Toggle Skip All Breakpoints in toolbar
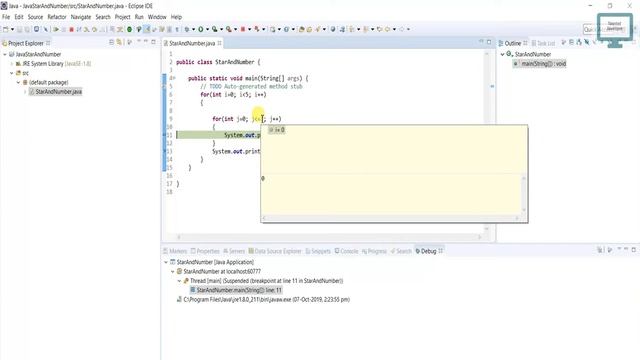Screen dimensions: 640x360 pyautogui.click(x=46, y=29)
